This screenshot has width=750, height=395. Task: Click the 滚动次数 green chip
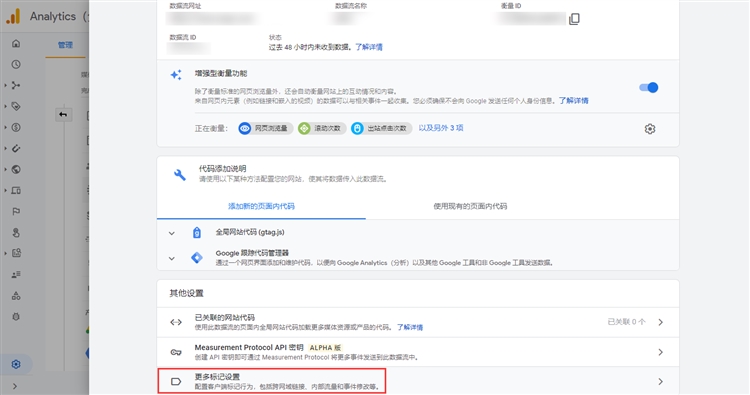point(321,128)
